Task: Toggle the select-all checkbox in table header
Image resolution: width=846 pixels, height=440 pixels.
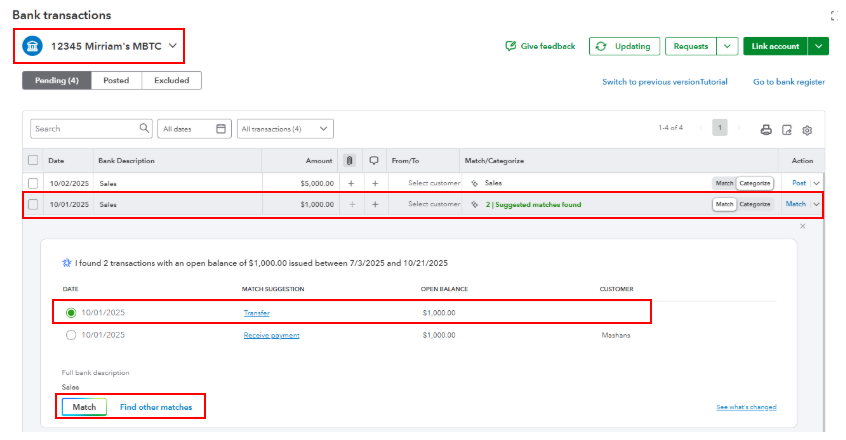Action: coord(33,160)
